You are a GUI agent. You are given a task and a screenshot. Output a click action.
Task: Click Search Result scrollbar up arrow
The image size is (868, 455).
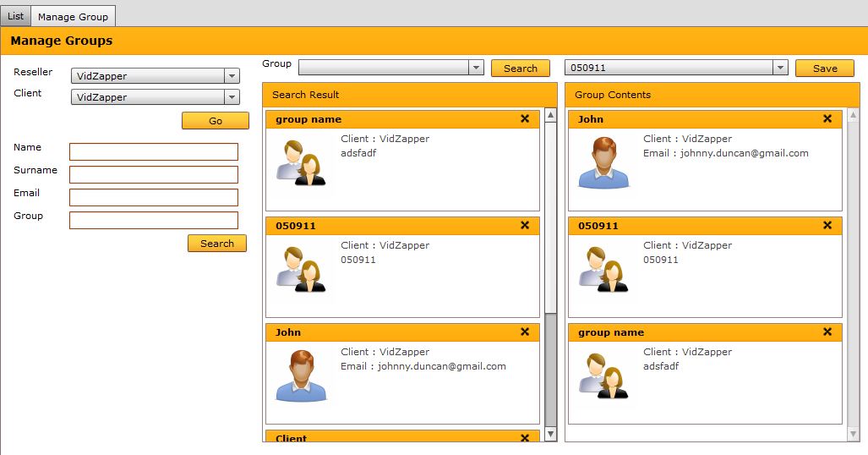551,115
